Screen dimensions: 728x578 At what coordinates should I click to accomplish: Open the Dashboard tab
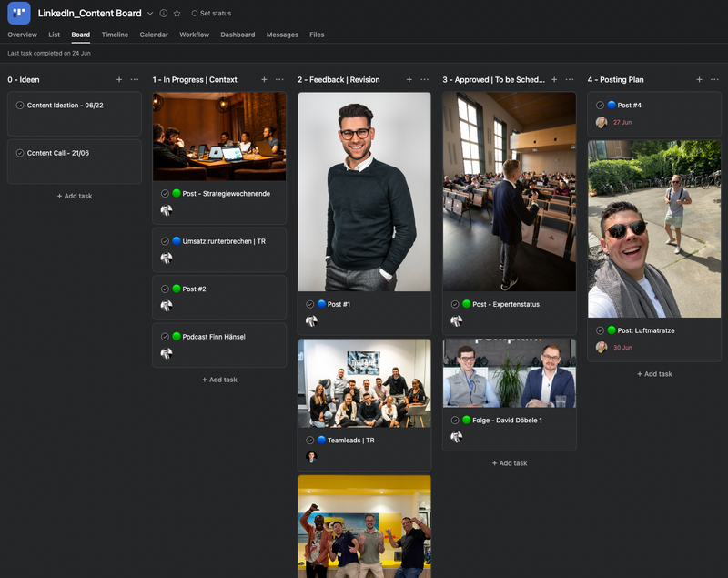click(238, 35)
